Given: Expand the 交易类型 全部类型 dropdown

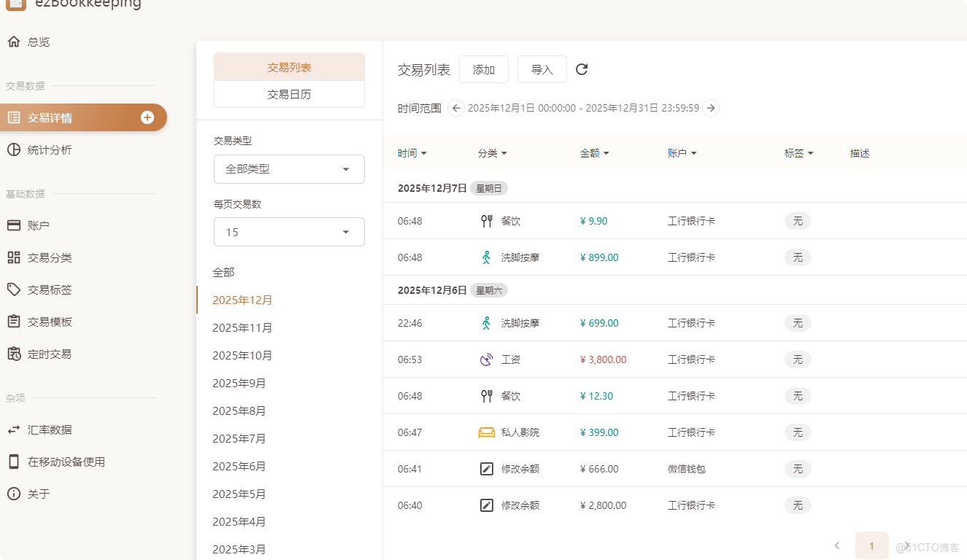Looking at the screenshot, I should point(289,169).
